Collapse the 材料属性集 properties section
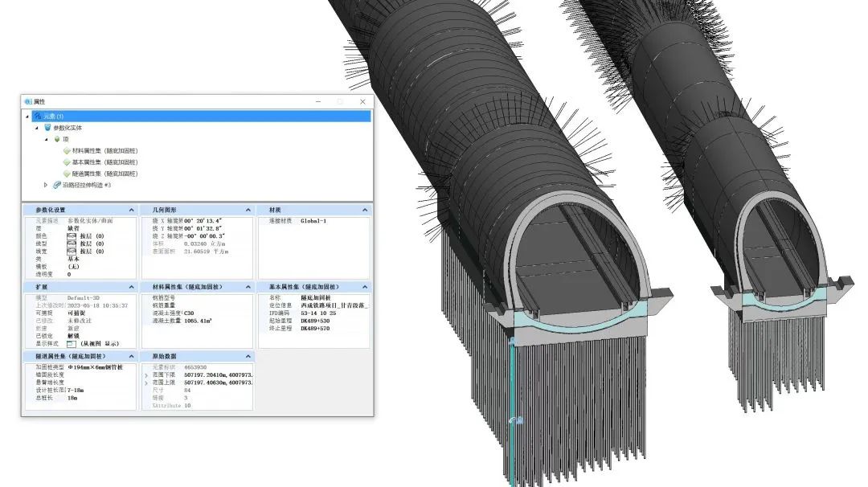The width and height of the screenshot is (868, 487). [x=248, y=287]
